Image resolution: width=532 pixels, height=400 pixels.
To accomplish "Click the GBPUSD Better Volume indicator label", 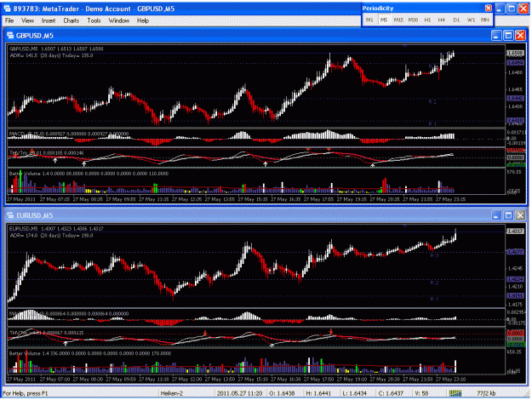I will (x=89, y=174).
